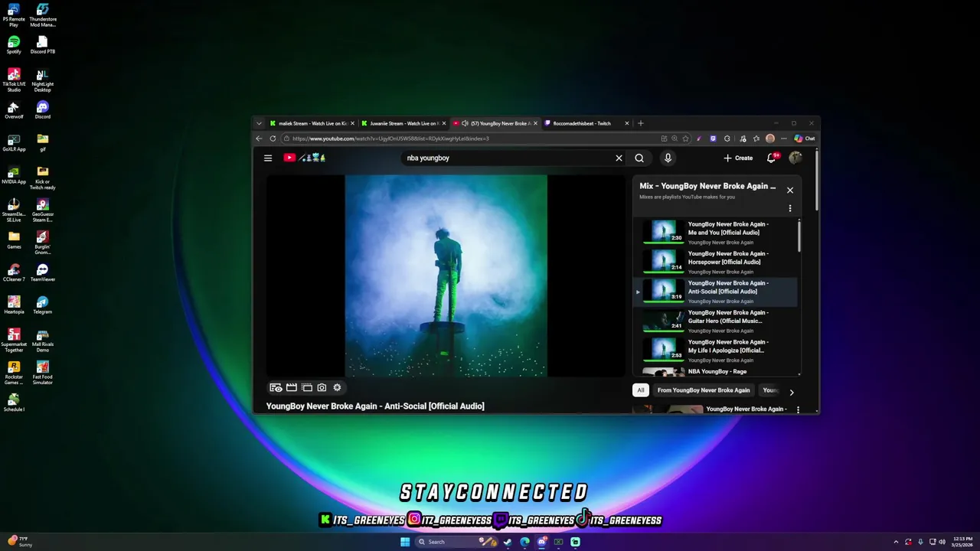Open the Twitch extension icon in toolbar
The width and height of the screenshot is (980, 551).
[x=713, y=139]
